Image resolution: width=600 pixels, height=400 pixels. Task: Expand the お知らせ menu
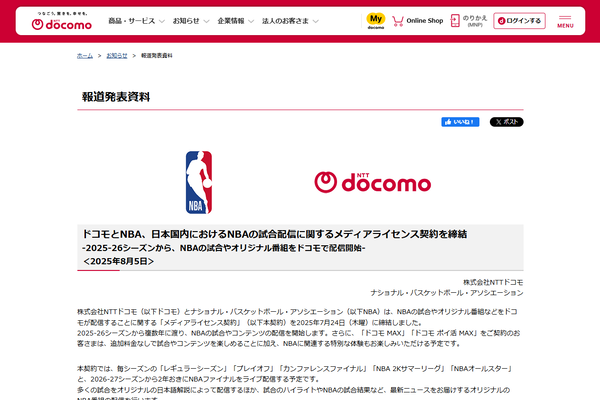[x=191, y=21]
